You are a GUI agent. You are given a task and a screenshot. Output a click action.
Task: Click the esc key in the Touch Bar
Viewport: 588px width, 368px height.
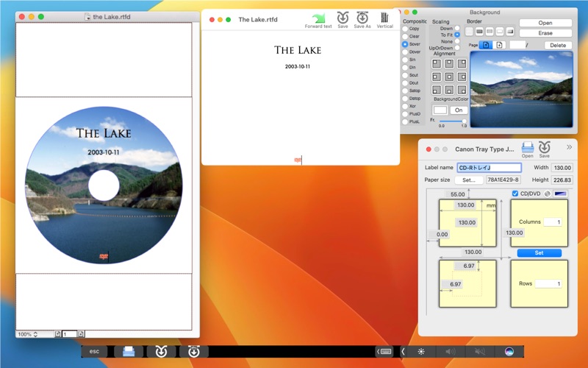(x=95, y=352)
